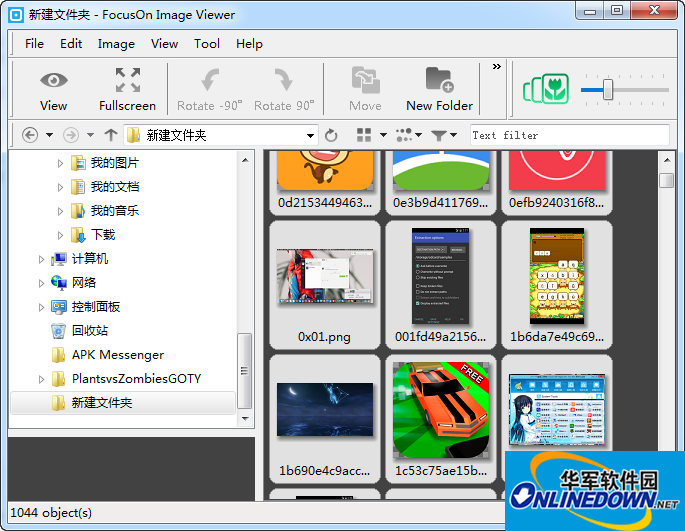Create a New Folder from toolbar
The height and width of the screenshot is (531, 685).
(x=439, y=90)
